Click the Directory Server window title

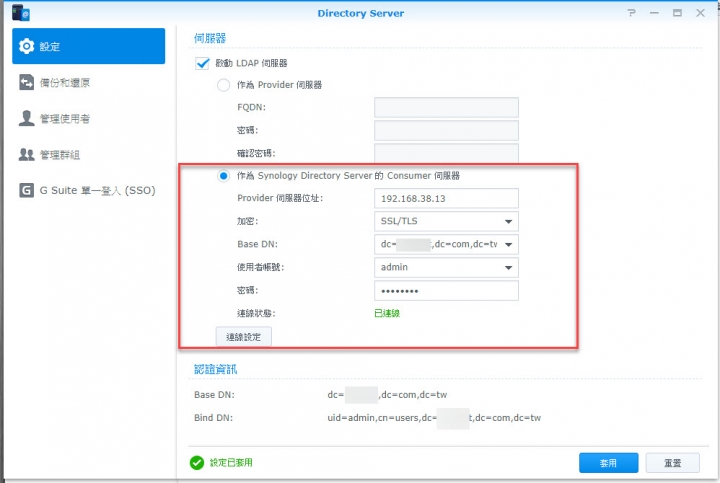361,13
